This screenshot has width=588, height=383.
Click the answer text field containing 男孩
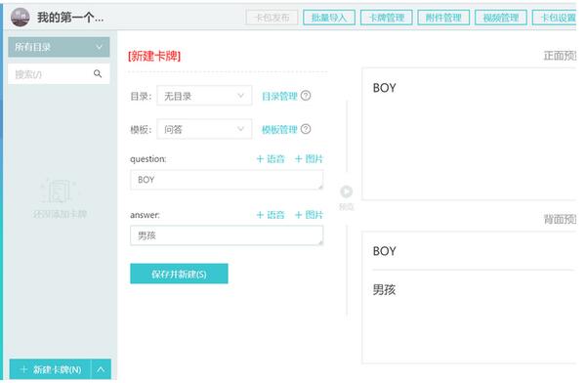coord(227,235)
